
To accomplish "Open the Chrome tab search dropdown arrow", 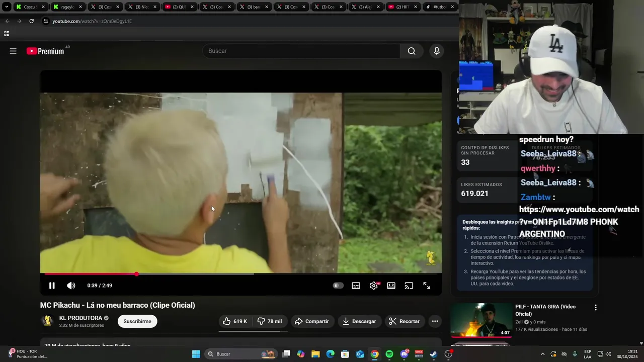I will tap(7, 7).
